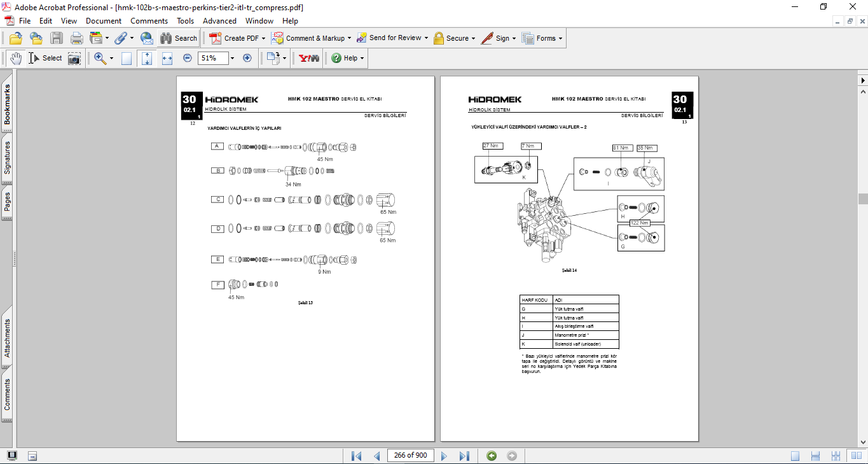
Task: Click the Select tool button
Action: point(45,58)
